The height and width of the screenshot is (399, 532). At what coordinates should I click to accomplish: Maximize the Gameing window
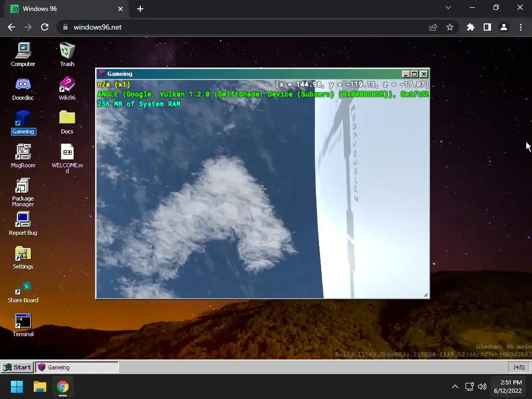[x=414, y=74]
